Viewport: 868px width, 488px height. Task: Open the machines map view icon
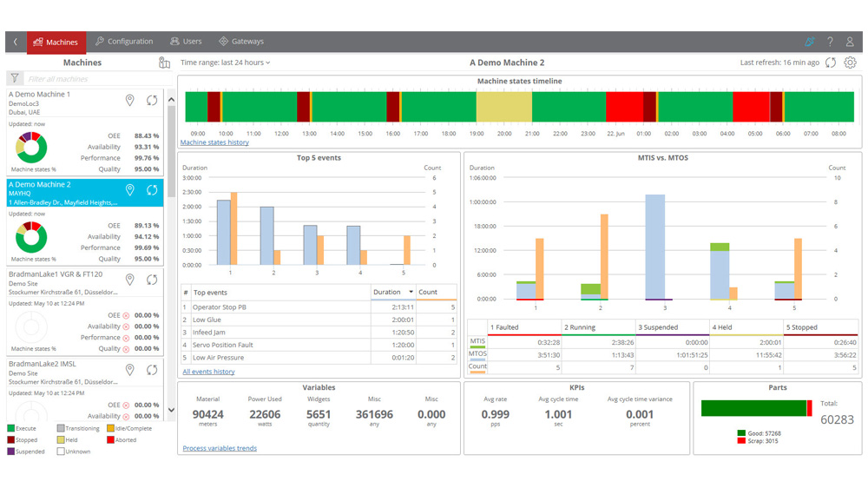(x=165, y=63)
